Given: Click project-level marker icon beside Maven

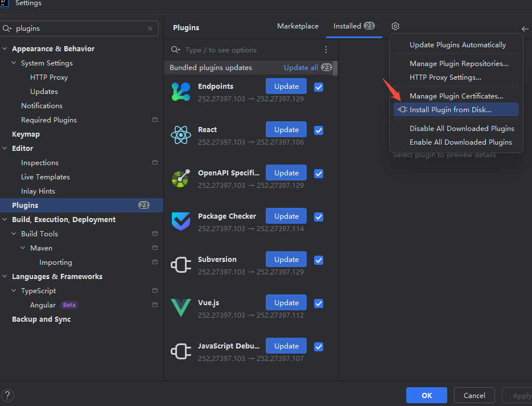Looking at the screenshot, I should click(155, 248).
